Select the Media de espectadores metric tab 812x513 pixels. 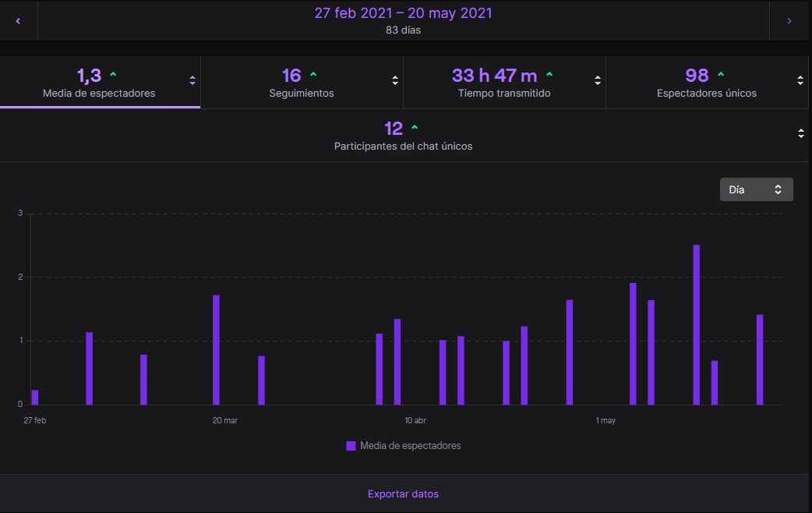100,83
